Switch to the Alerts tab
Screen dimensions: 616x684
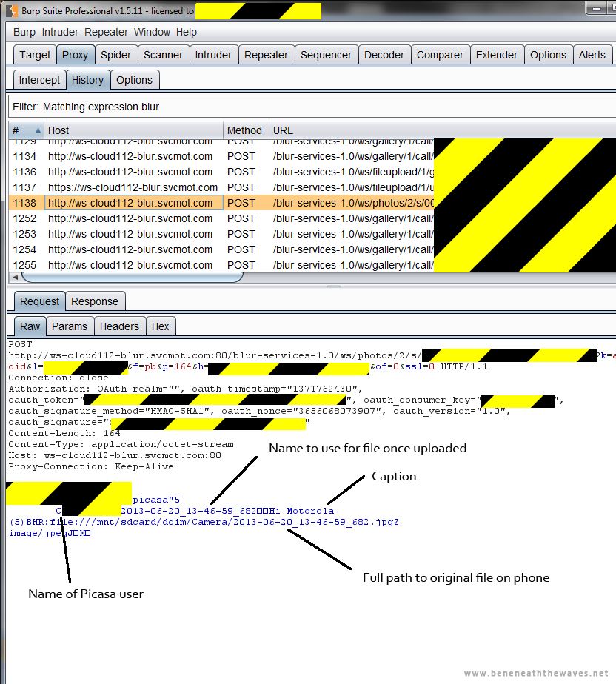pyautogui.click(x=592, y=55)
